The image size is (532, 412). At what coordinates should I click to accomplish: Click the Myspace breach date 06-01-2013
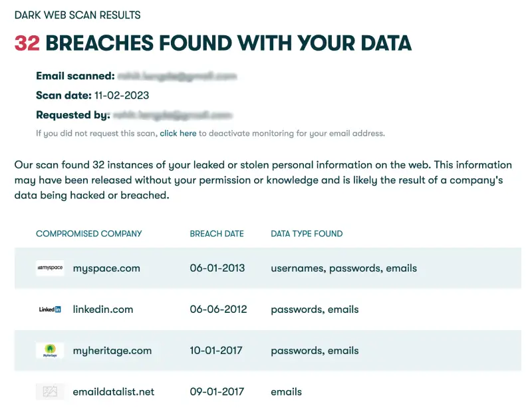[217, 268]
